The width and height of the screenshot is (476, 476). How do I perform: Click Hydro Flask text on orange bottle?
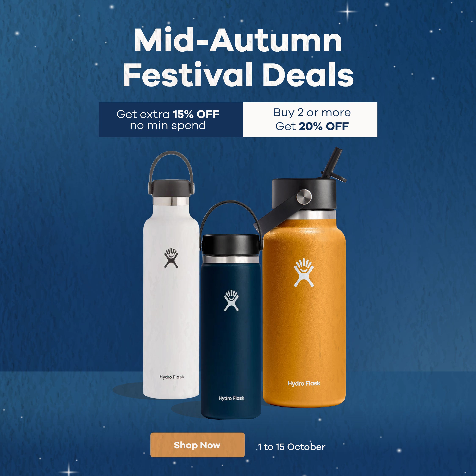[x=304, y=383]
